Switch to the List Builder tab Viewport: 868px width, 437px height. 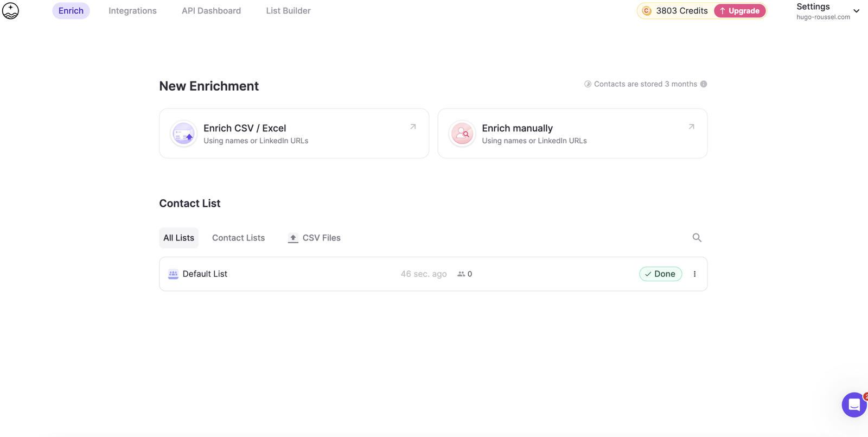click(x=288, y=11)
